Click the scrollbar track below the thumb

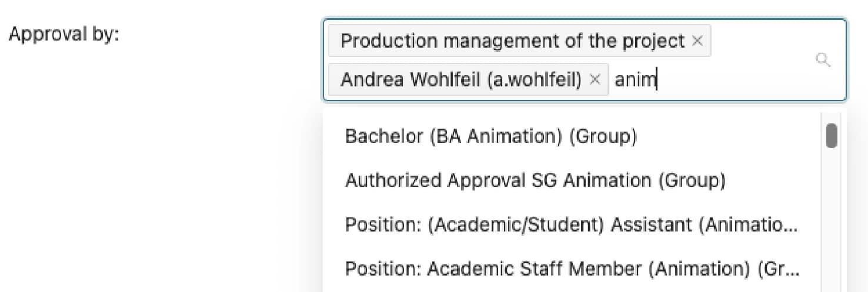coord(832,235)
